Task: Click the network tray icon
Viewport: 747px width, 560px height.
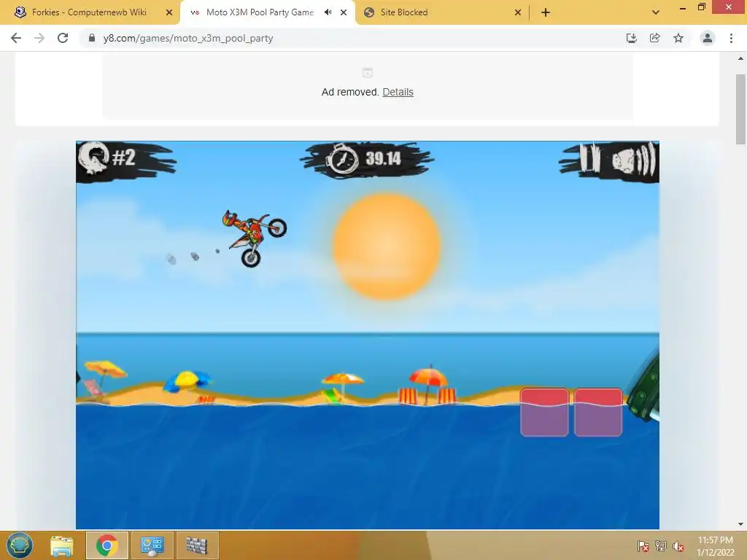Action: pos(661,546)
